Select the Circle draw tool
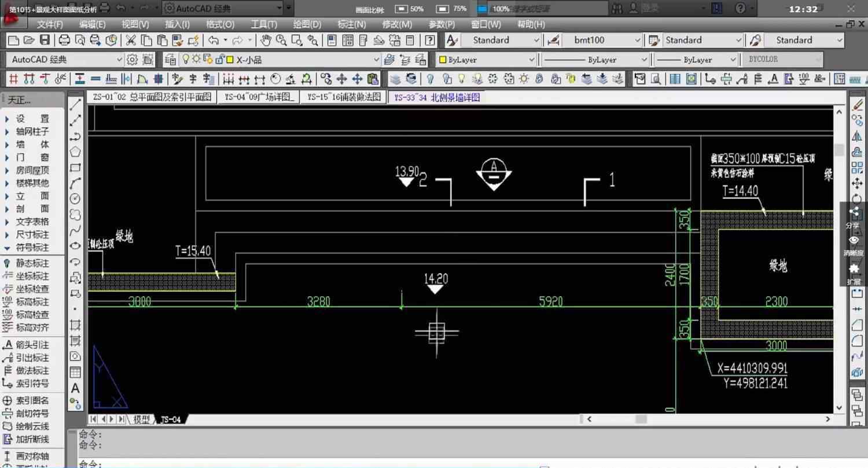The height and width of the screenshot is (468, 868). pos(75,199)
